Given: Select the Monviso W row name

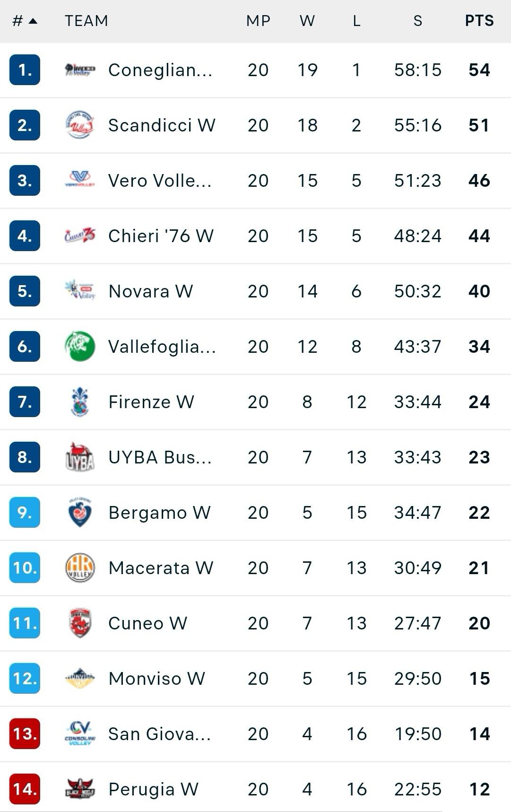Looking at the screenshot, I should click(156, 678).
